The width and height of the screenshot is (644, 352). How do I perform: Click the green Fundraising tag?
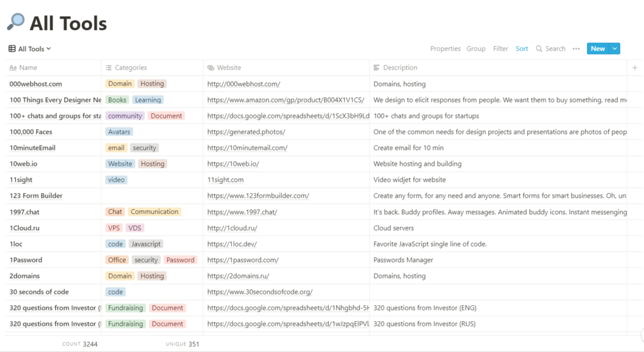(125, 308)
